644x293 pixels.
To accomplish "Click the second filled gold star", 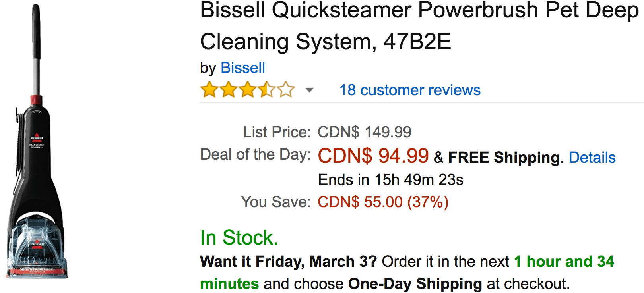I will click(228, 90).
